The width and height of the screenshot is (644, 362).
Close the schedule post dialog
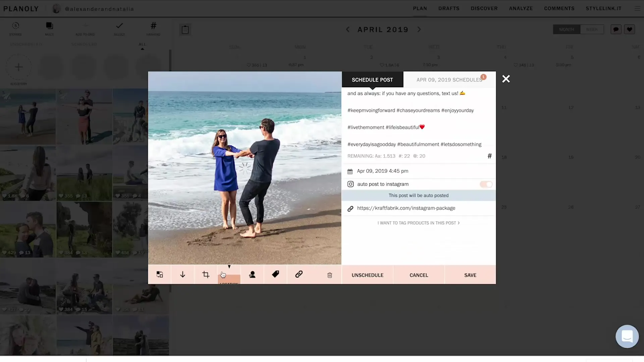tap(506, 79)
